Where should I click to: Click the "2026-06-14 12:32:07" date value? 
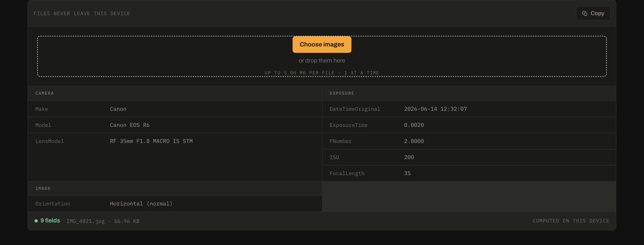pyautogui.click(x=435, y=109)
